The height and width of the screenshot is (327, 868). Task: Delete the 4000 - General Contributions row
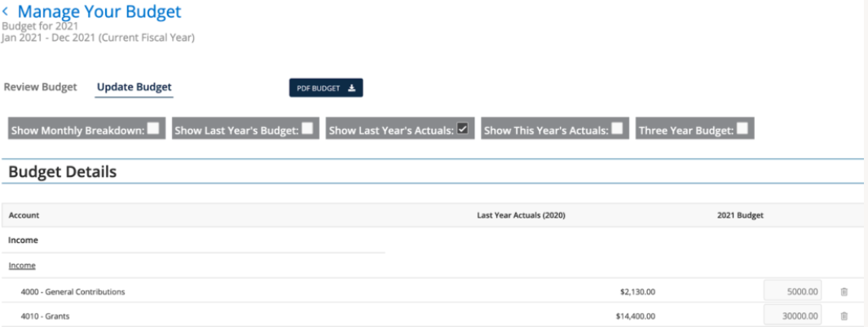tap(844, 292)
